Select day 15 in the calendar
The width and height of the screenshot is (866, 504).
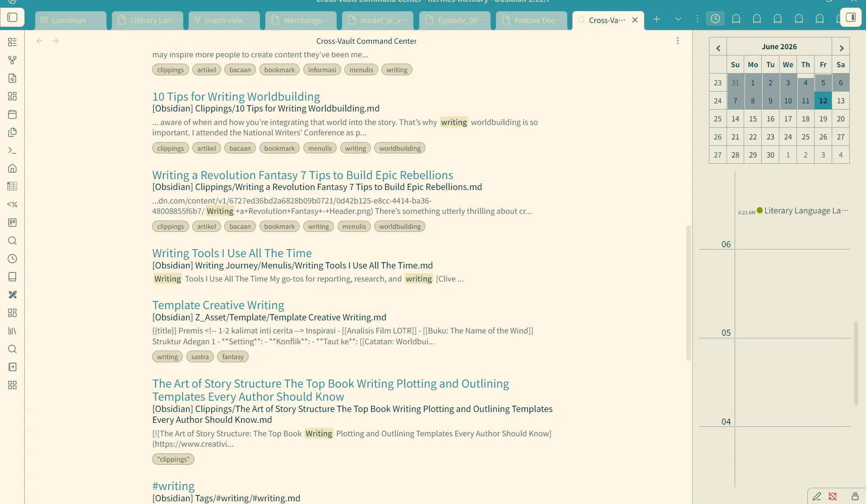(753, 119)
